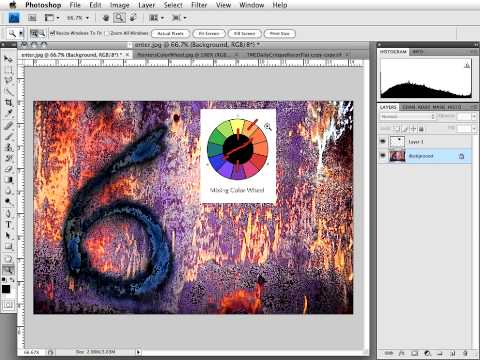Click Add layer mask icon
The width and height of the screenshot is (480, 360).
click(414, 353)
